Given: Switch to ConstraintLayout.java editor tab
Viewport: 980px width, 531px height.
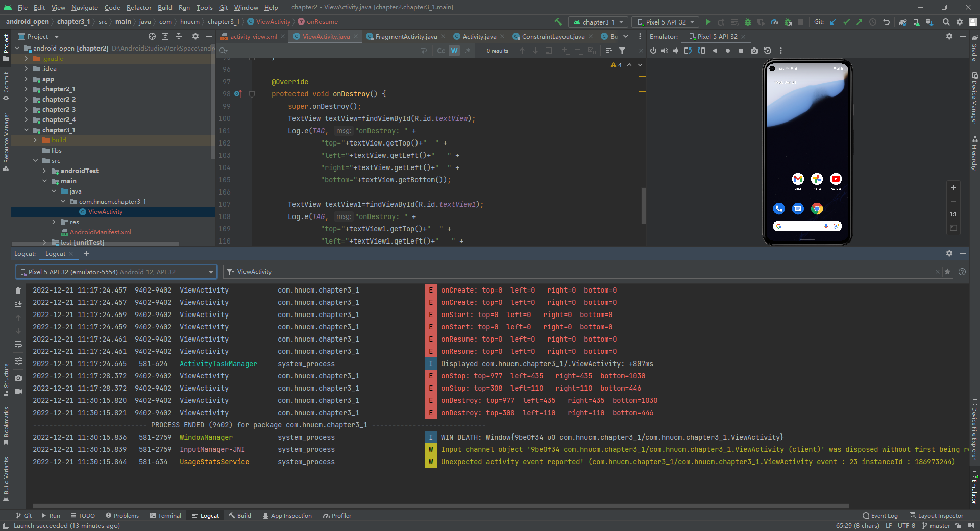Looking at the screenshot, I should (553, 36).
